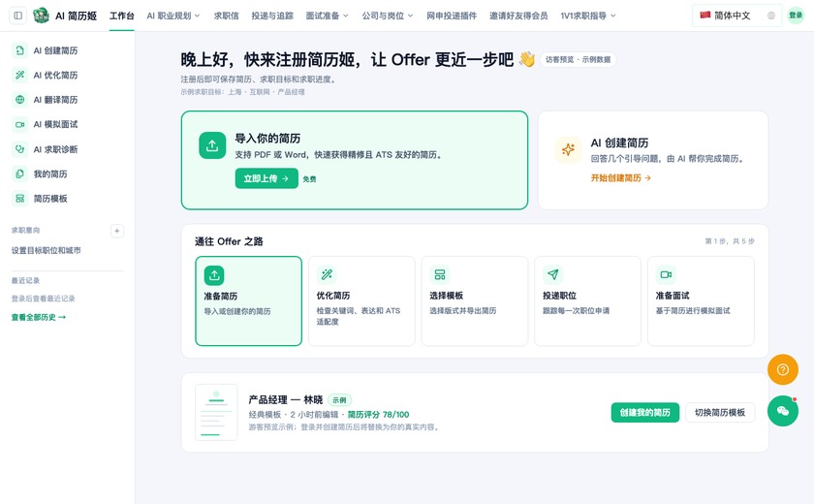Select the 准备面试 video camera icon
The width and height of the screenshot is (814, 504).
tap(666, 274)
